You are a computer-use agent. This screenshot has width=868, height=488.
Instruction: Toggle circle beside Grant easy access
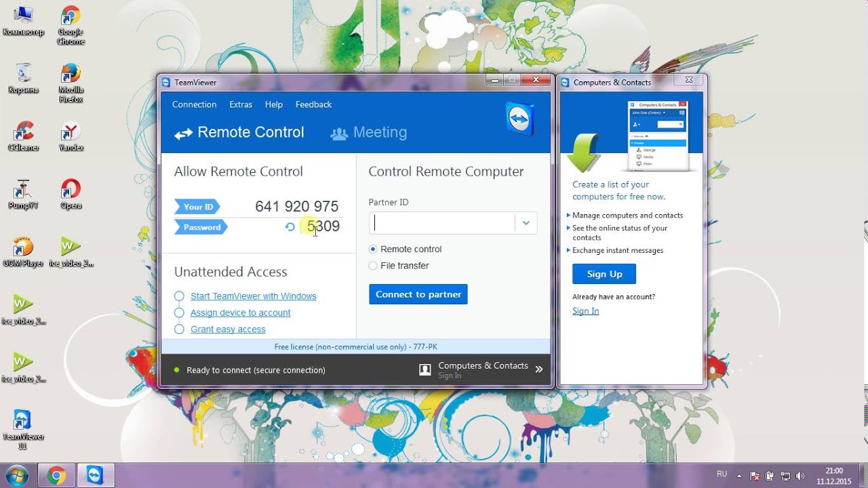click(179, 329)
